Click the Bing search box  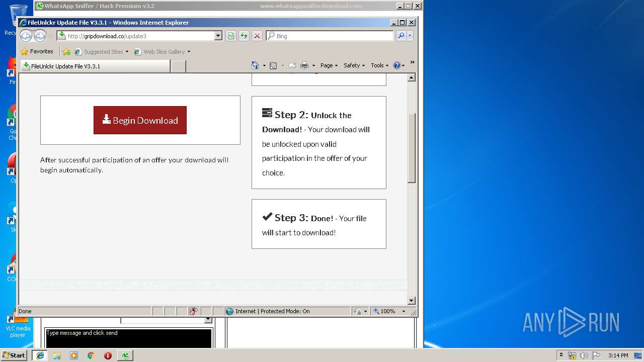pos(330,36)
